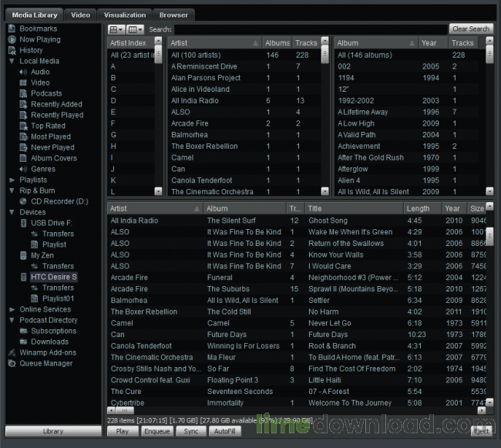
Task: Click the AutoFill button
Action: (x=224, y=431)
